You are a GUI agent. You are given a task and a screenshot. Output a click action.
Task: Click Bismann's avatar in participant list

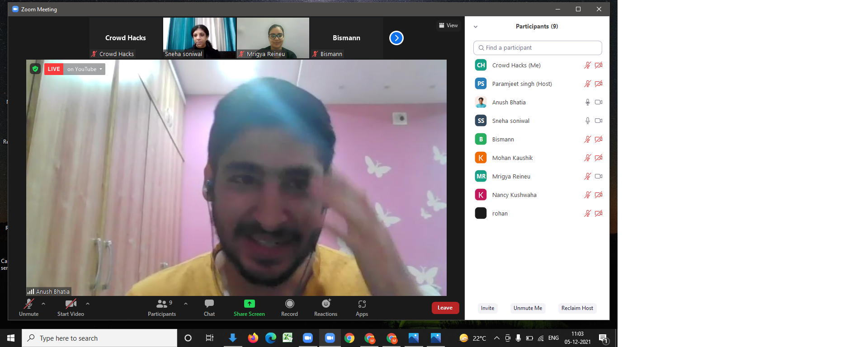click(481, 139)
